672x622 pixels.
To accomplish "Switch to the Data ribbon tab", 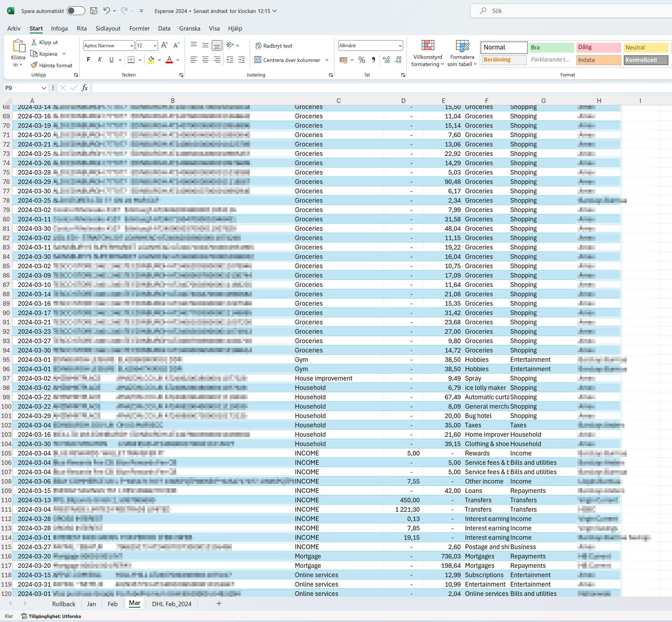I will pos(164,28).
